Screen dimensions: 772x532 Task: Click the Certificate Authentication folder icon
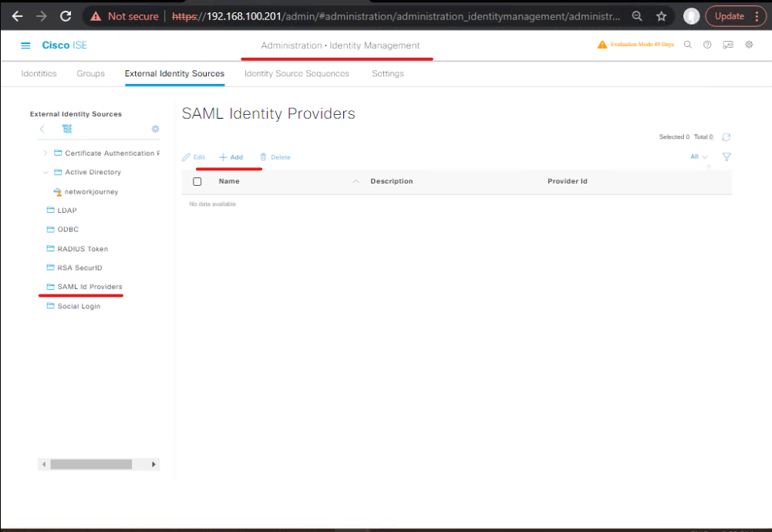[58, 153]
